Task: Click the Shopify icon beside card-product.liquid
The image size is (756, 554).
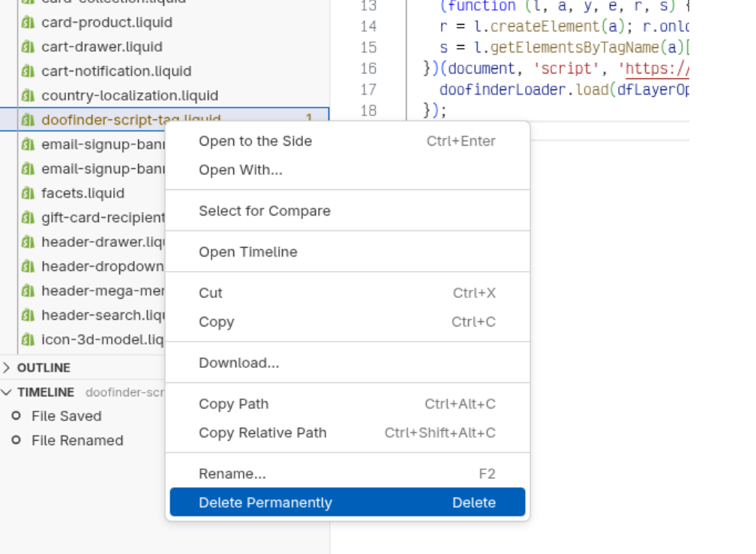Action: 28,23
